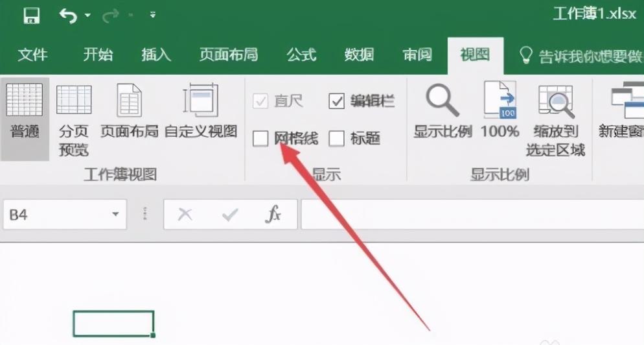This screenshot has width=644, height=345.
Task: Switch to the 审阅 ribbon tab
Action: (417, 54)
